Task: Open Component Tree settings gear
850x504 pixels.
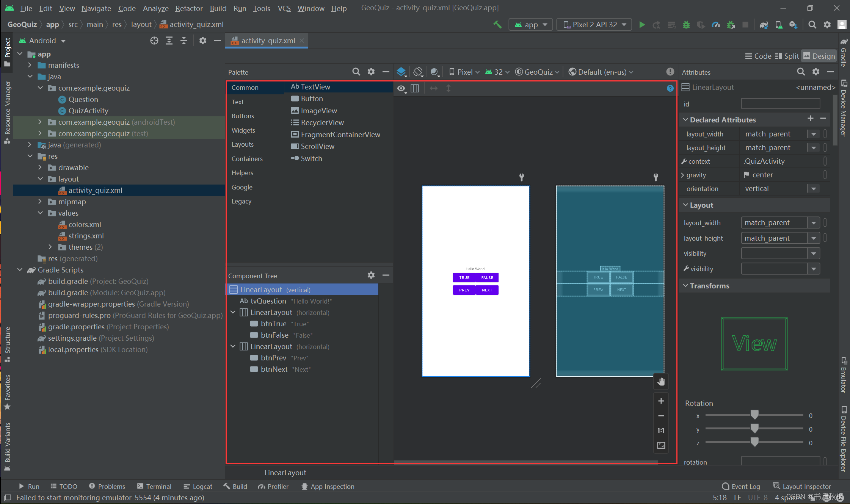Action: coord(371,275)
